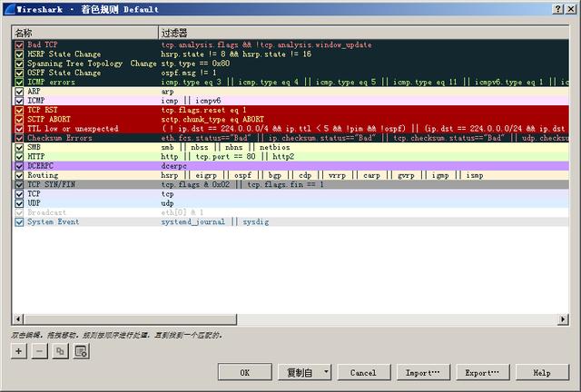The height and width of the screenshot is (392, 581).
Task: Click the Cancel button
Action: coord(363,372)
